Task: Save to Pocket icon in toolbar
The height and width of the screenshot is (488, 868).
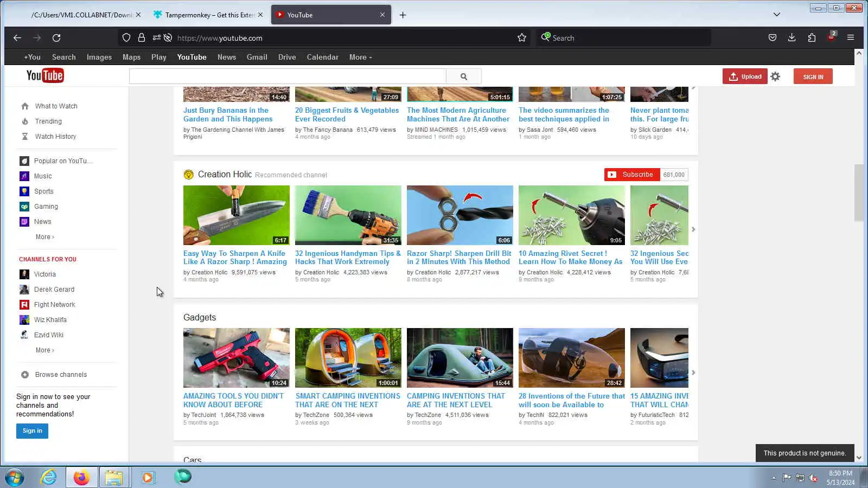Action: [x=773, y=38]
